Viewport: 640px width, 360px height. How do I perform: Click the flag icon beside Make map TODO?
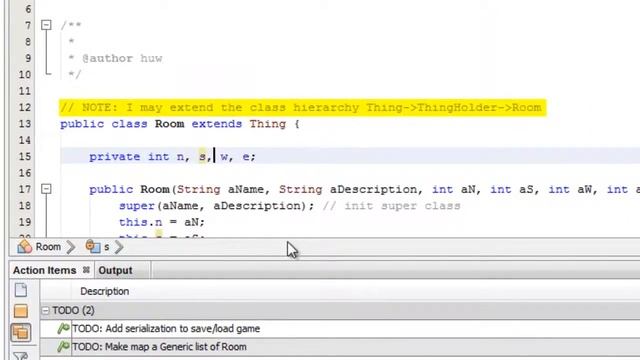coord(63,346)
